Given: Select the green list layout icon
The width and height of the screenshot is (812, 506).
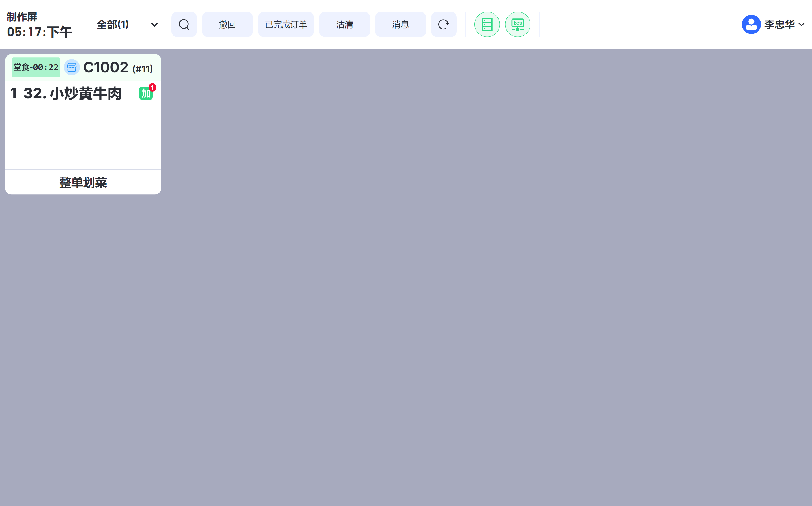Looking at the screenshot, I should 487,24.
